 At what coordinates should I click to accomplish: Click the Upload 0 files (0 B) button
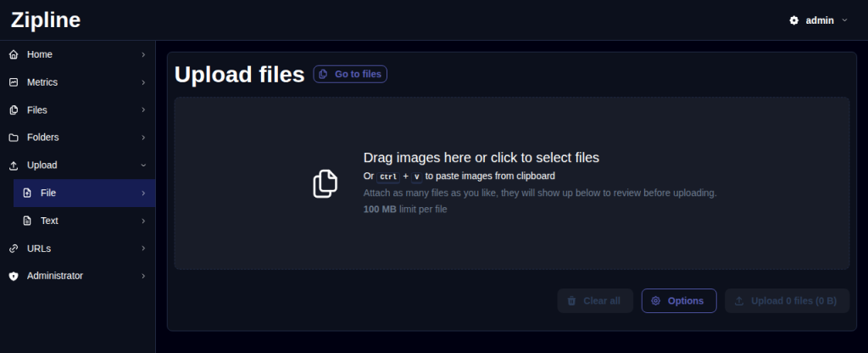787,301
